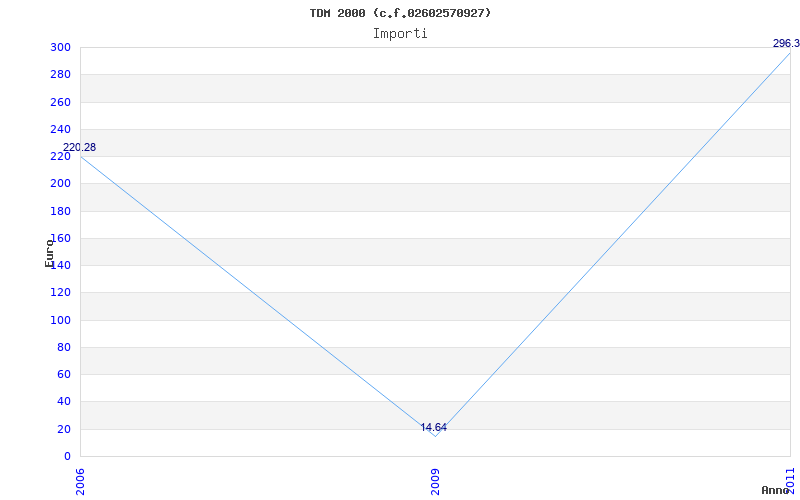The width and height of the screenshot is (800, 500).
Task: Click the 80 y-axis tick label
Action: 64,347
